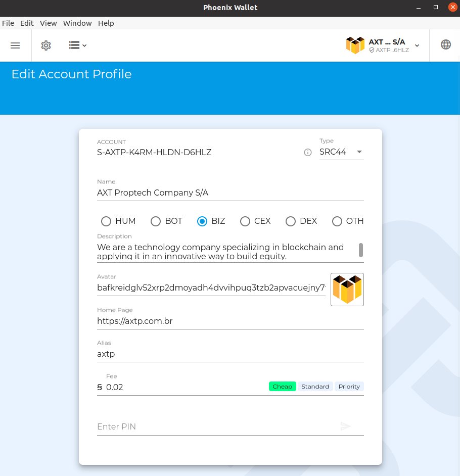Select the OTH radio button
This screenshot has width=460, height=476.
click(337, 221)
